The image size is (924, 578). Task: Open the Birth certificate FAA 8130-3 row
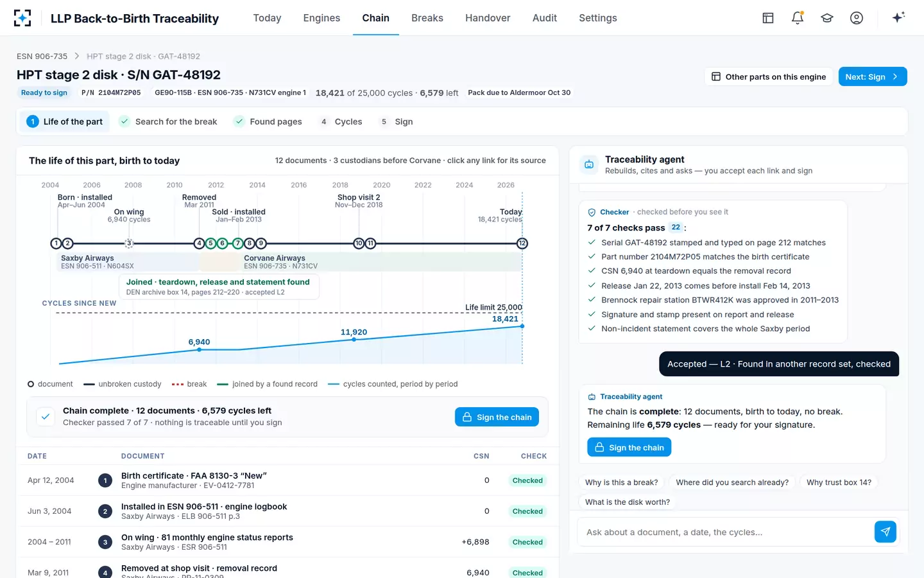287,480
